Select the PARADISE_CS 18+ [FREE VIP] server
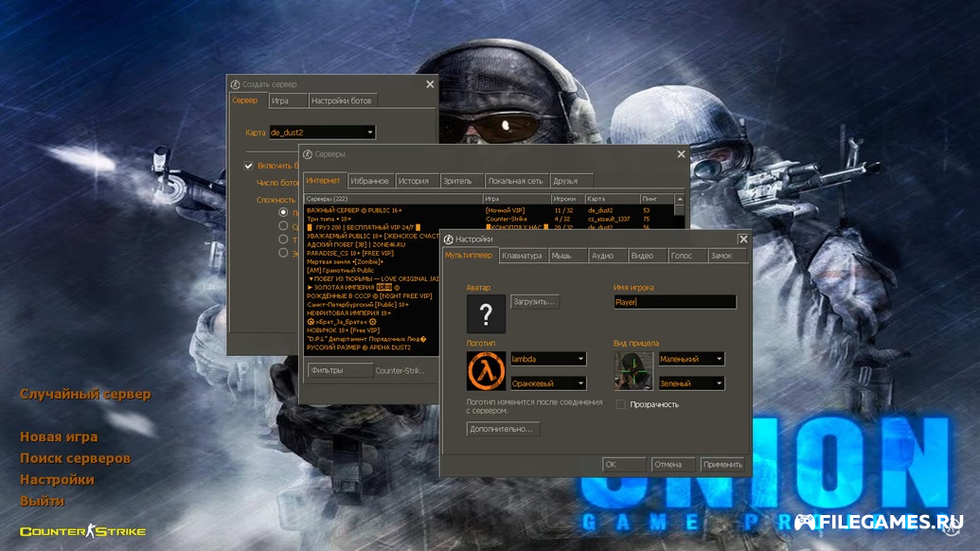Viewport: 980px width, 551px height. 372,254
